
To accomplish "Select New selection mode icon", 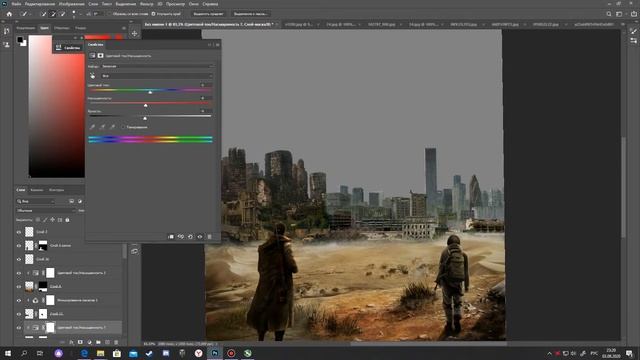I will [43, 14].
